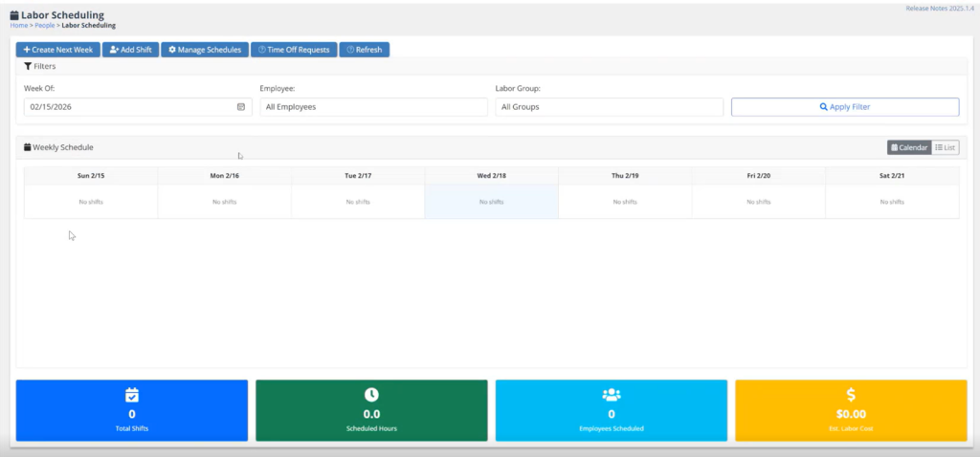Switch to Calendar view
Screen dimensions: 980x457
[908, 147]
